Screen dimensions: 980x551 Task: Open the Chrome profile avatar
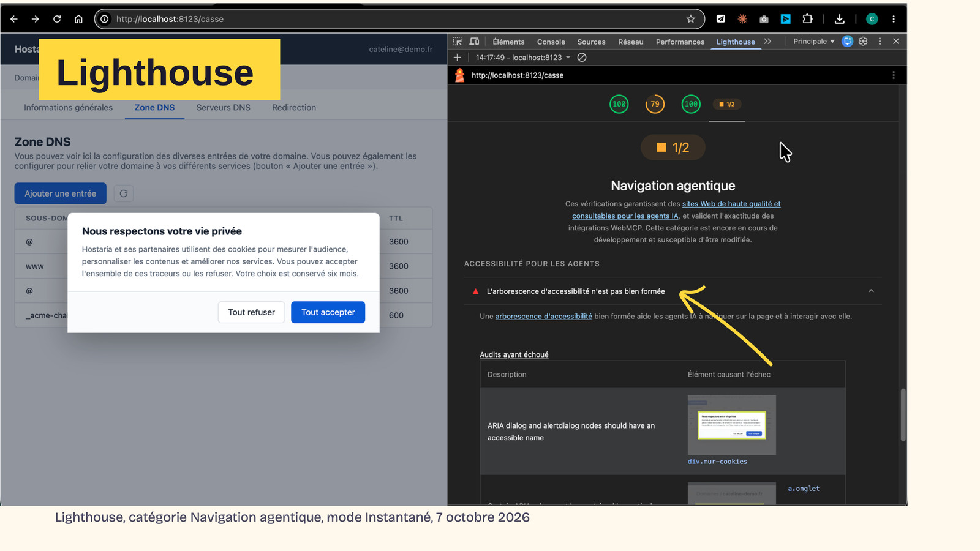pos(872,19)
